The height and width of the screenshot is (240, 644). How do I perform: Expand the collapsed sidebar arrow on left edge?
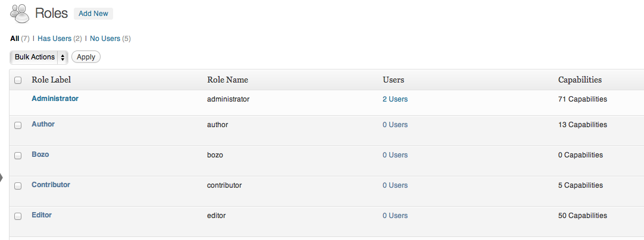click(x=2, y=177)
